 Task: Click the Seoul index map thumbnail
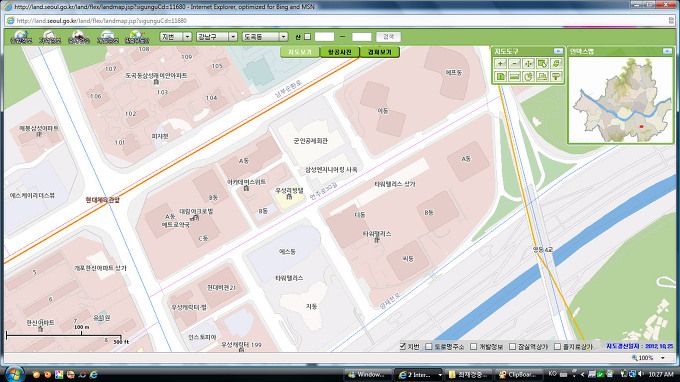tap(621, 100)
